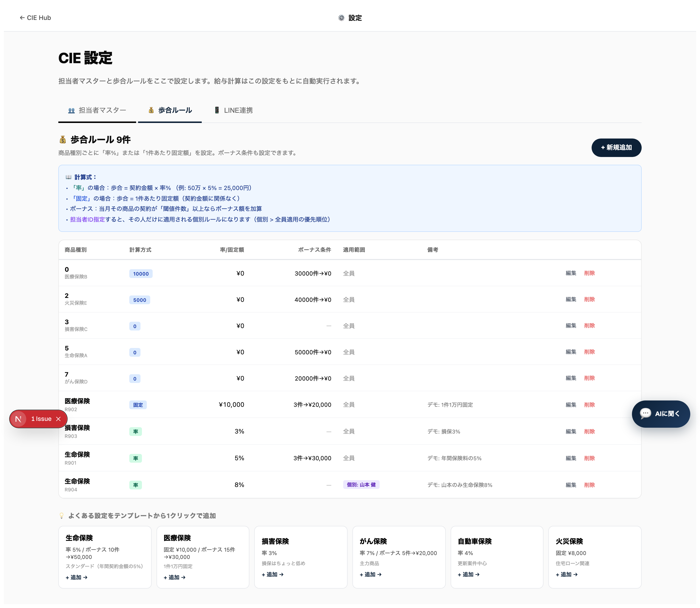Click the book icon next to 計算式

tap(69, 177)
